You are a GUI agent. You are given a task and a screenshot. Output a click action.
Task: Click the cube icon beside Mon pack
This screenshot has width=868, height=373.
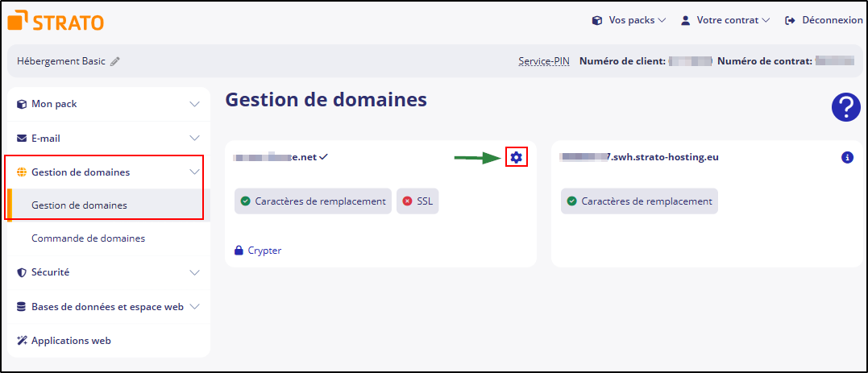pyautogui.click(x=22, y=104)
